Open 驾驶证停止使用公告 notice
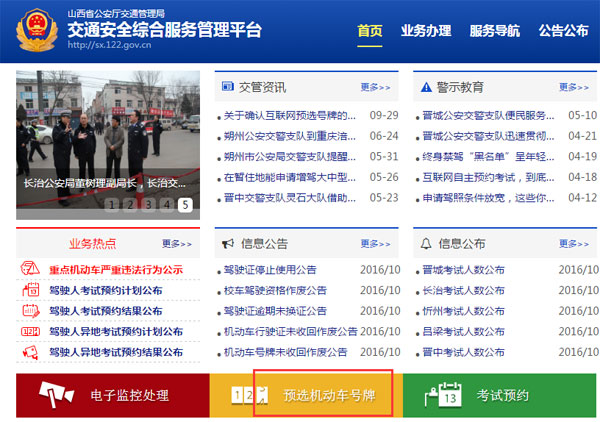Image resolution: width=600 pixels, height=422 pixels. [270, 270]
